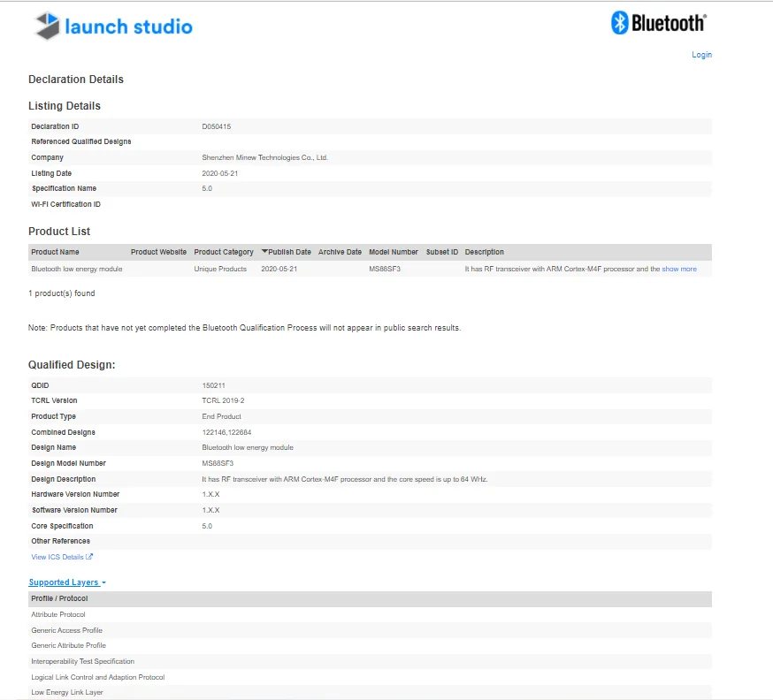The height and width of the screenshot is (700, 773).
Task: Select the Attribute Protocol row
Action: point(370,614)
